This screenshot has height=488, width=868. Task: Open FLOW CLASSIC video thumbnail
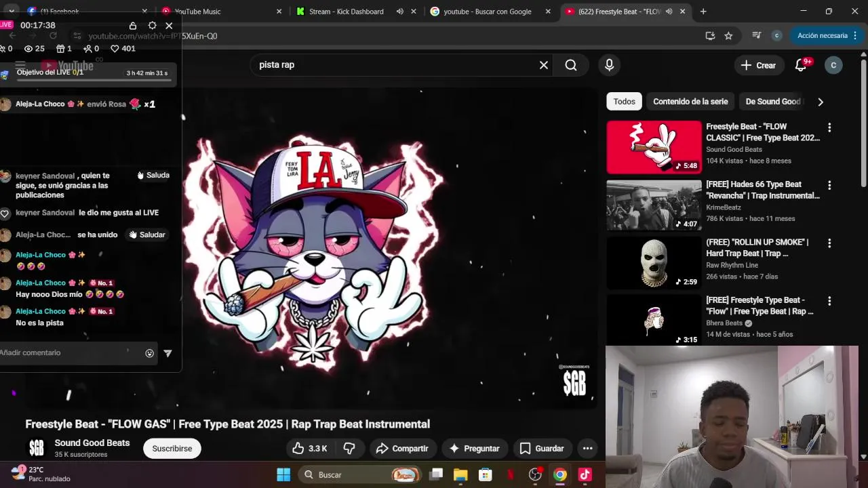[x=654, y=147]
